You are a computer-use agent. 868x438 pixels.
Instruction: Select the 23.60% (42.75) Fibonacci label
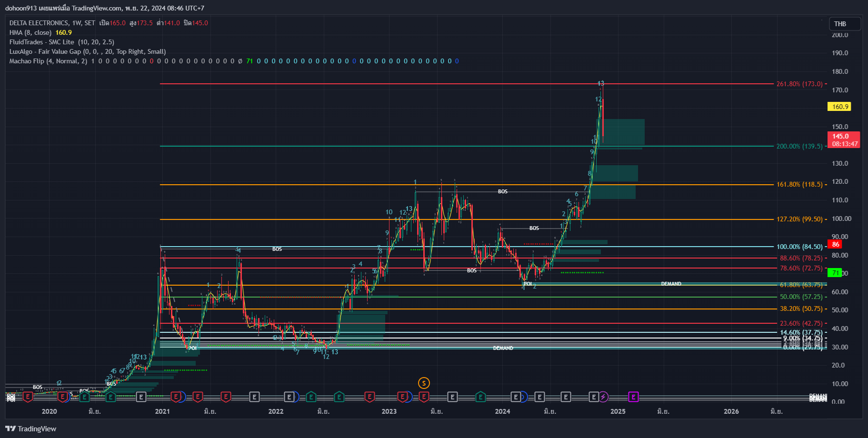pos(801,323)
